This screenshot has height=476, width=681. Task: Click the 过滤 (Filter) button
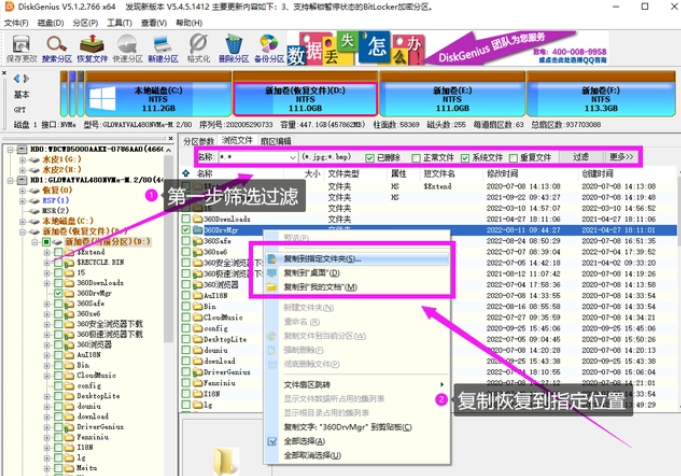(580, 157)
